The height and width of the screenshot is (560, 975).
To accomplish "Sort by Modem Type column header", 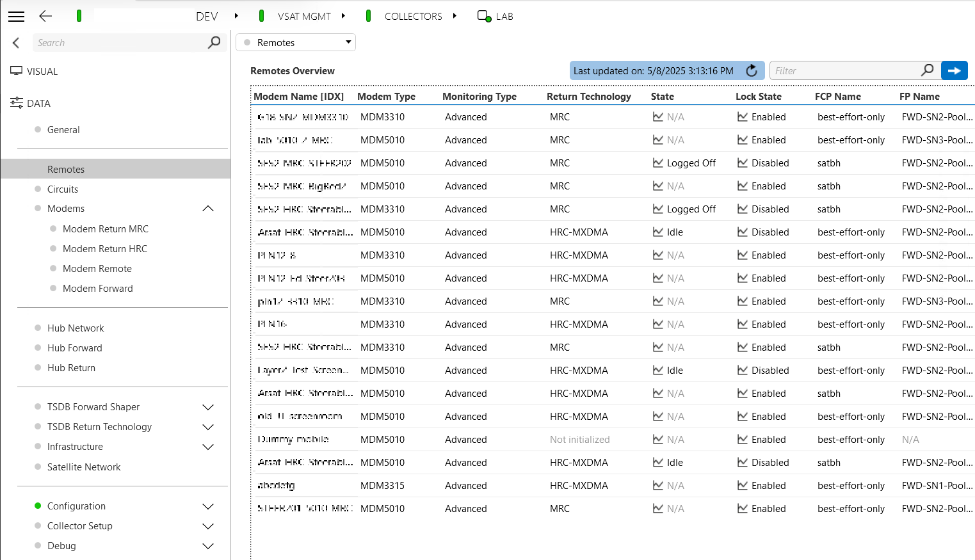I will click(x=386, y=97).
